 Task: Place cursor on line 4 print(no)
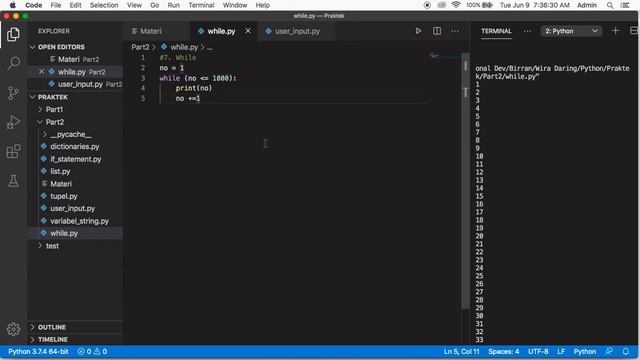193,88
